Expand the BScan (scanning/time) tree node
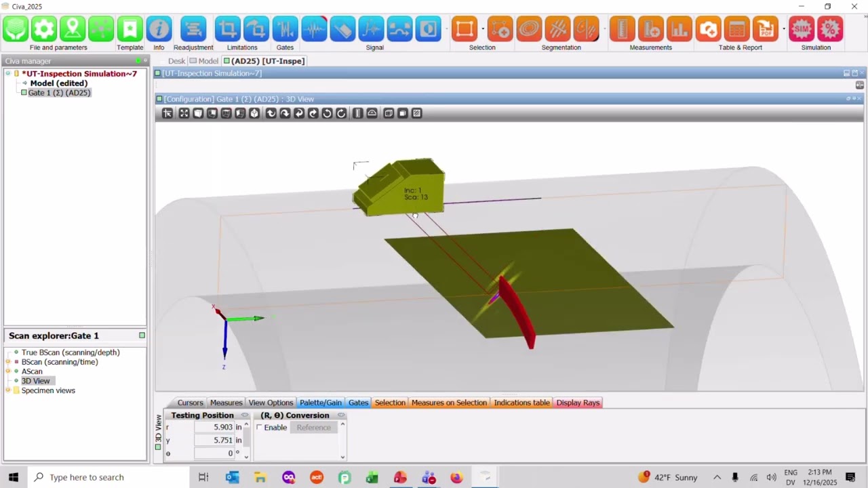The width and height of the screenshot is (868, 488). tap(8, 362)
